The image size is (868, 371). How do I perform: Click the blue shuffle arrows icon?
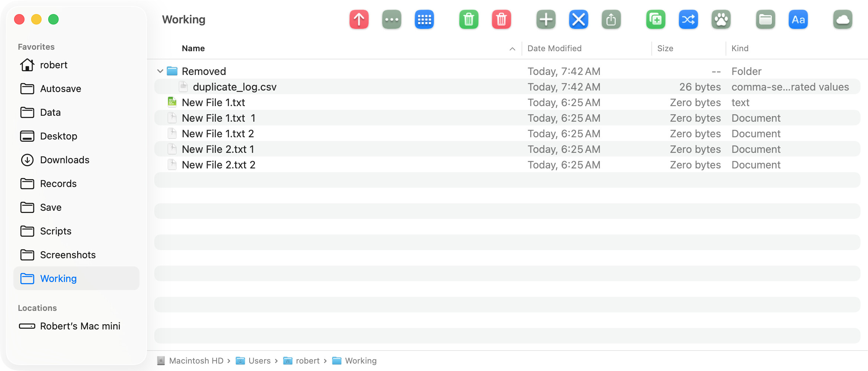click(x=688, y=19)
